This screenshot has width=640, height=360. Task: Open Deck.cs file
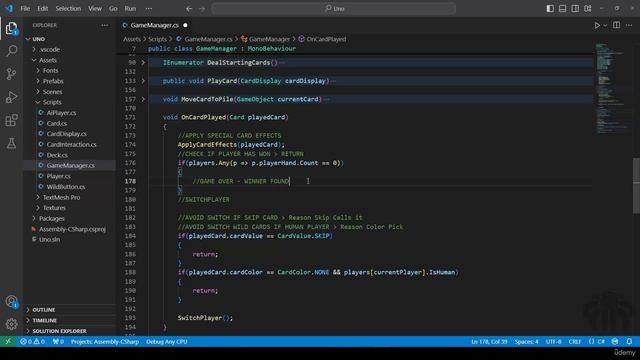(x=57, y=155)
